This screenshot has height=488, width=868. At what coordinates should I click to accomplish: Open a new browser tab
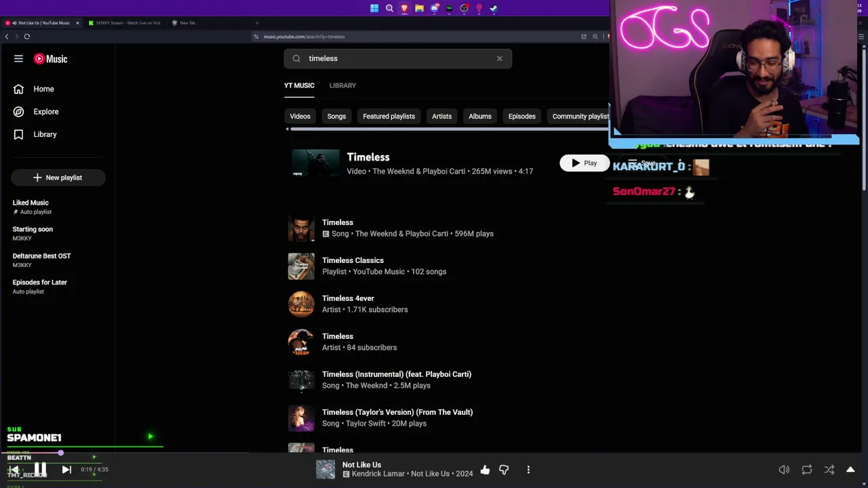point(256,23)
